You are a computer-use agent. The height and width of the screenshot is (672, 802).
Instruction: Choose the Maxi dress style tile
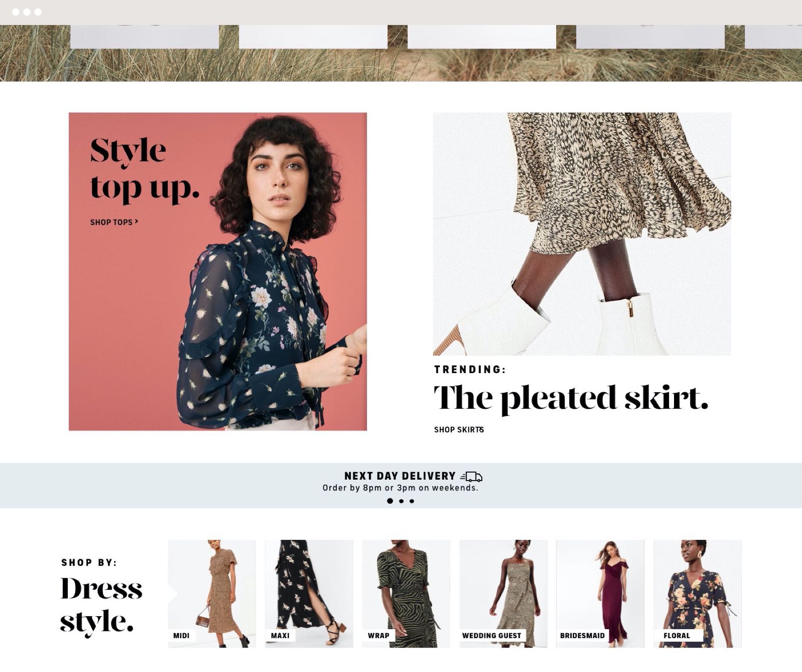pos(309,593)
